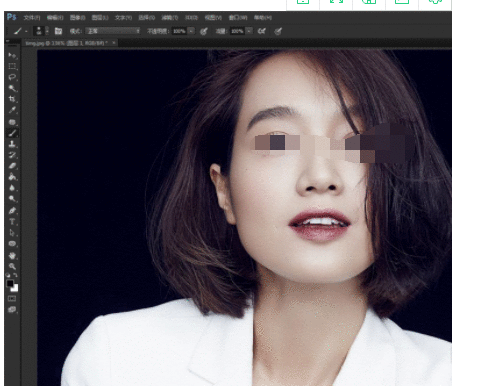This screenshot has height=386, width=478.
Task: Toggle the brush panel button
Action: coord(58,31)
